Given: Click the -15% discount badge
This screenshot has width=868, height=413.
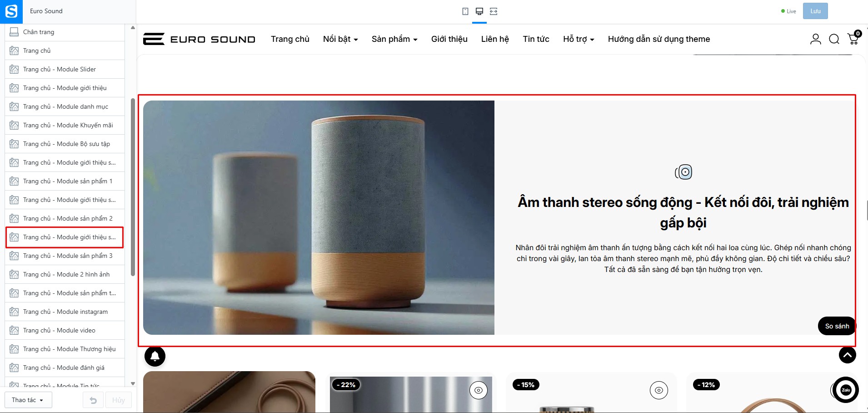Looking at the screenshot, I should (x=526, y=385).
